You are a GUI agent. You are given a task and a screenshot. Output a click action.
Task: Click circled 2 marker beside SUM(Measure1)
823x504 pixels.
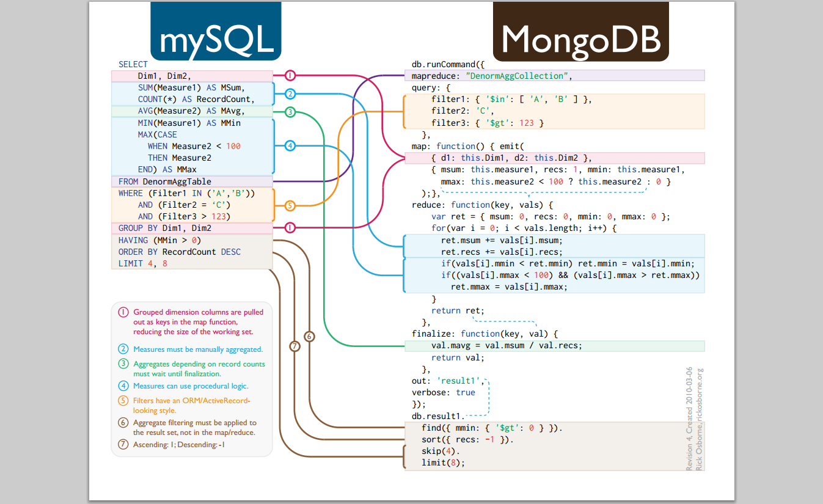tap(290, 93)
